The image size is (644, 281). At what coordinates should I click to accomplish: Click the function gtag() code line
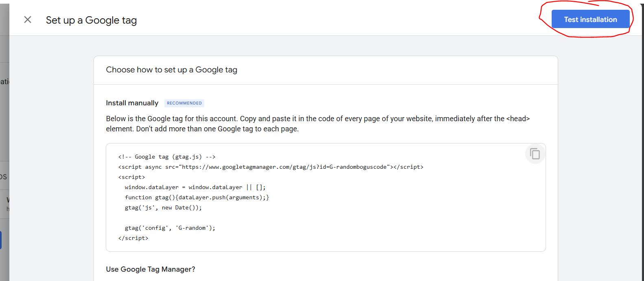point(196,198)
